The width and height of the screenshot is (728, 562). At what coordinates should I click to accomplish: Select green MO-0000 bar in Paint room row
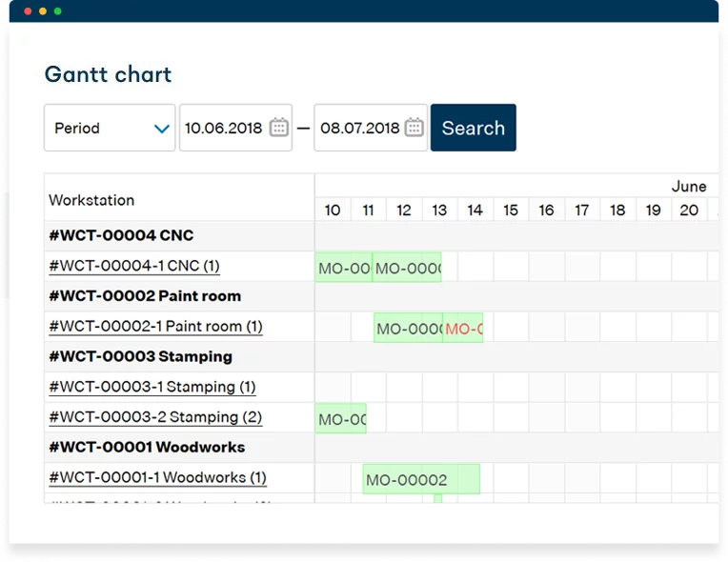pos(408,328)
